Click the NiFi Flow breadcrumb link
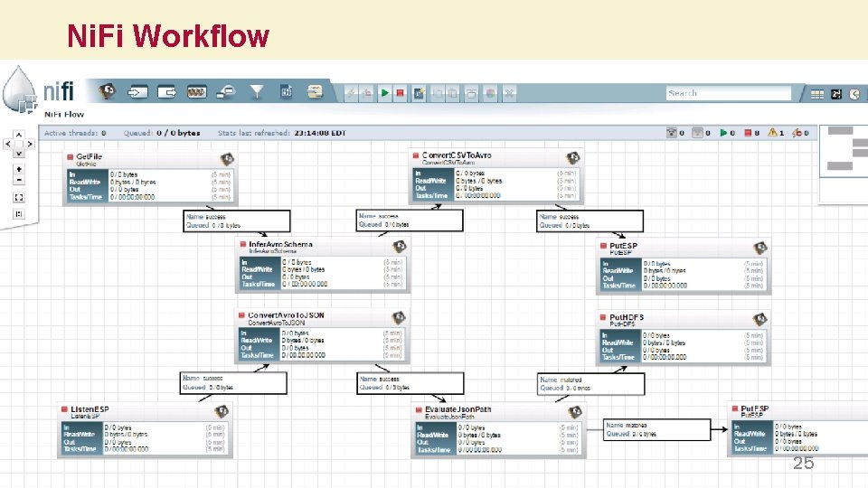This screenshot has height=488, width=868. tap(64, 115)
